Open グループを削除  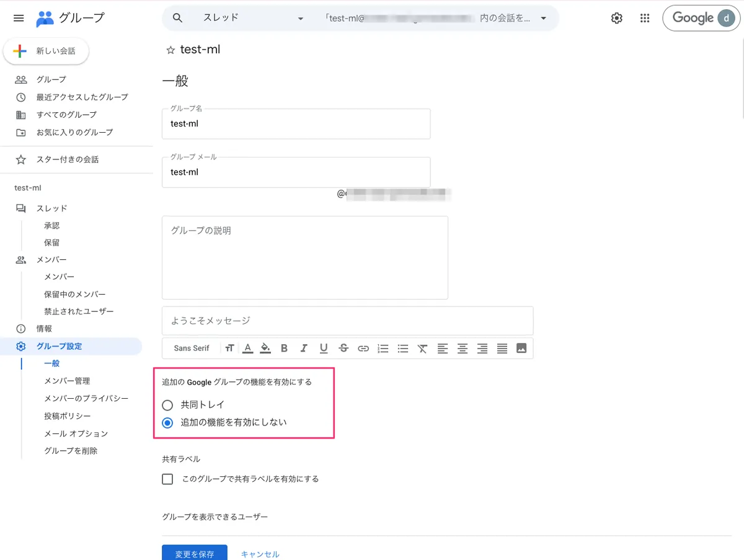(x=71, y=451)
